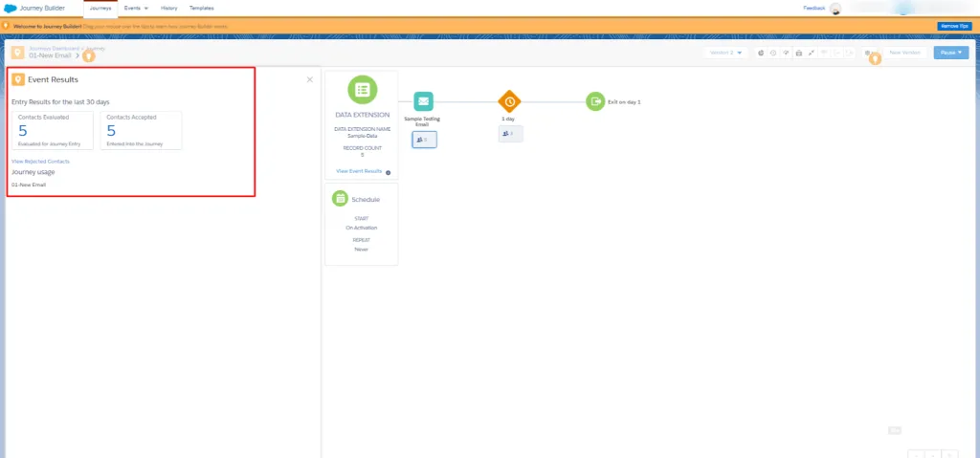Open the Version 2 dropdown
This screenshot has width=980, height=458.
[725, 53]
